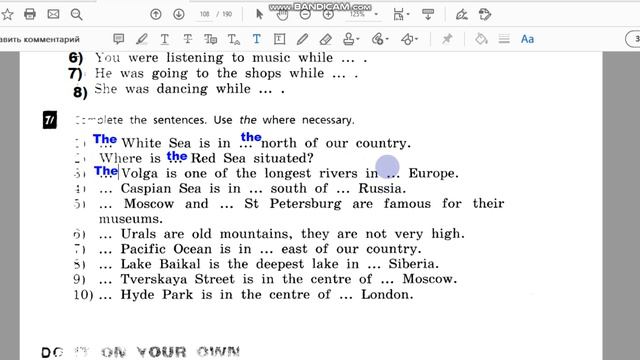Click the scrolling mode page display icon
640x360 pixels.
coord(428,15)
